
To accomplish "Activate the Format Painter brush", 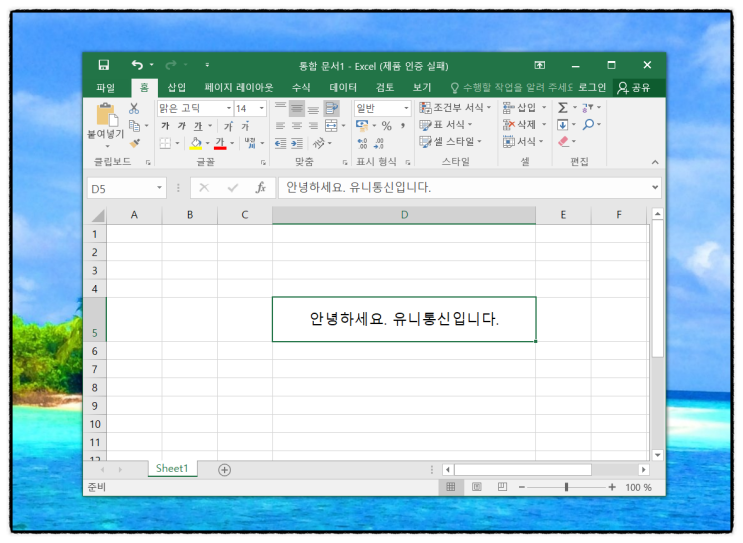I will 135,143.
